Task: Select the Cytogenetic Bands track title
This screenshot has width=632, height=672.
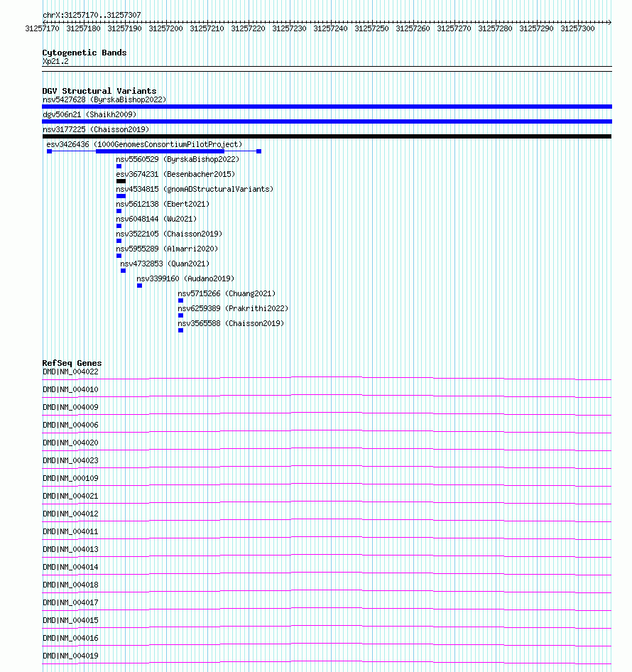Action: 85,53
